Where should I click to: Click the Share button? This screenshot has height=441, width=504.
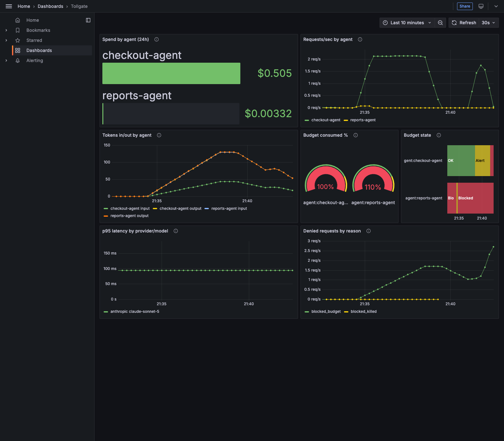pyautogui.click(x=465, y=6)
